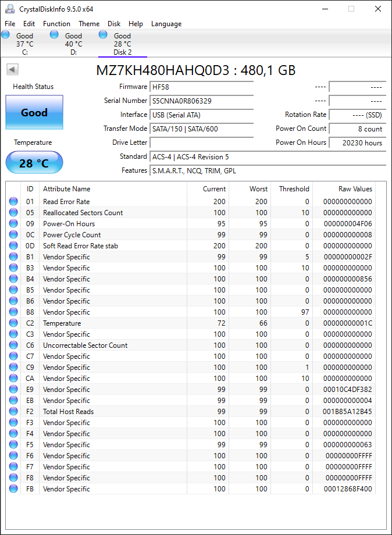Open the Function menu
The height and width of the screenshot is (535, 392).
coord(56,23)
